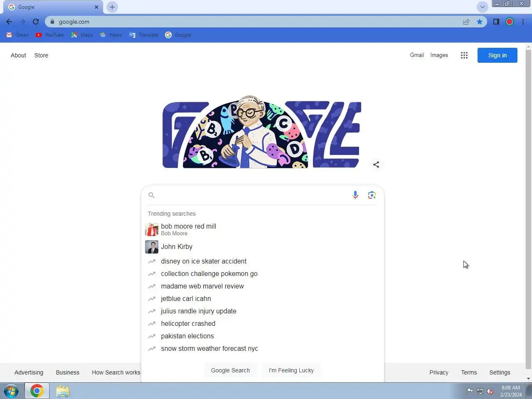Open the Gmail bookmark
The height and width of the screenshot is (399, 532).
coord(17,35)
